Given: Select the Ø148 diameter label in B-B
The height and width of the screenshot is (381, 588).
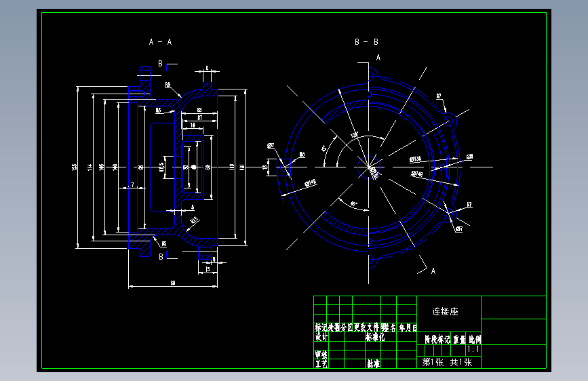Looking at the screenshot, I should [x=311, y=183].
